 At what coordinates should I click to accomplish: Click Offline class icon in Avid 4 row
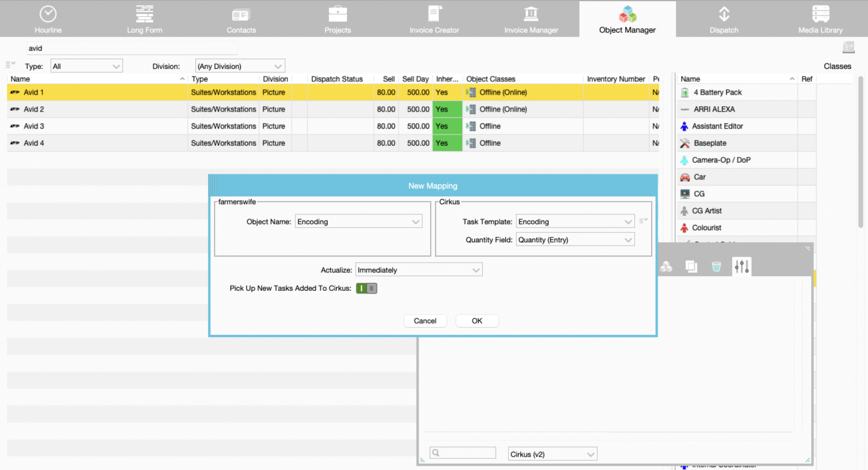[x=471, y=143]
